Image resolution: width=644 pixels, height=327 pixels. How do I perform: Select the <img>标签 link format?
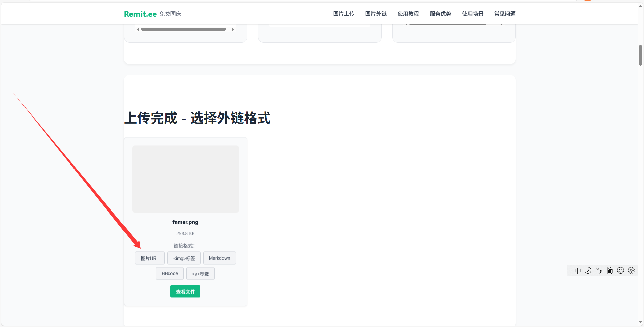tap(184, 258)
